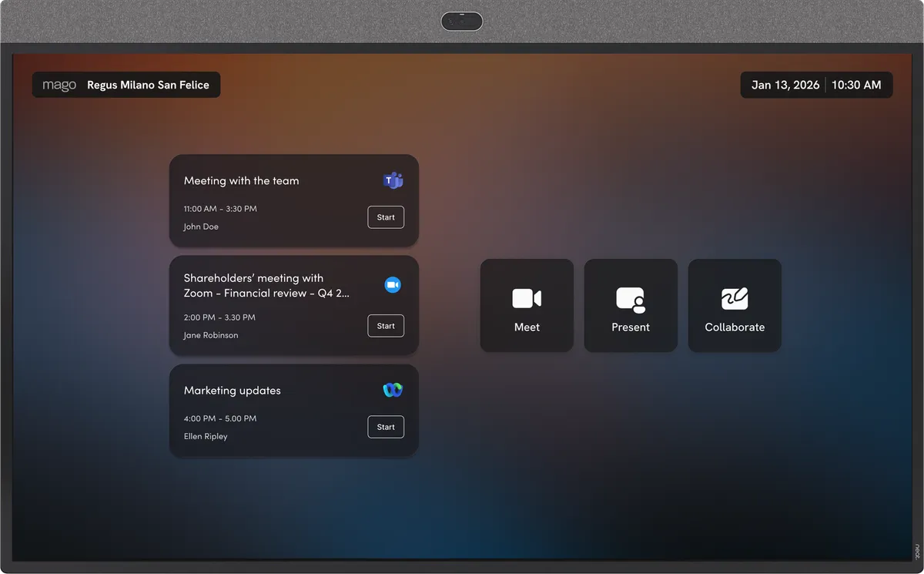924x574 pixels.
Task: Select organizer John Doe
Action: coord(201,227)
